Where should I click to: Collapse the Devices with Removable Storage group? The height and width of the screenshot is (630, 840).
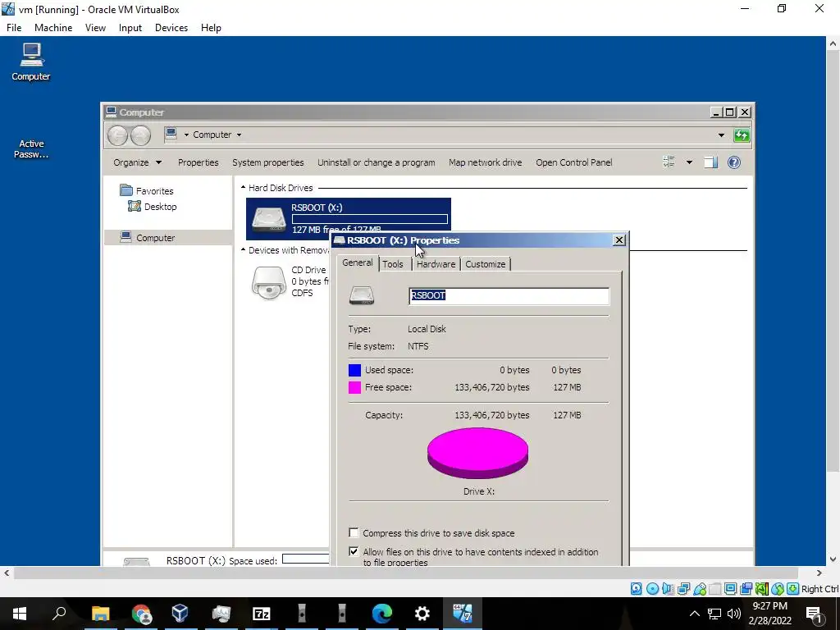[x=243, y=250]
